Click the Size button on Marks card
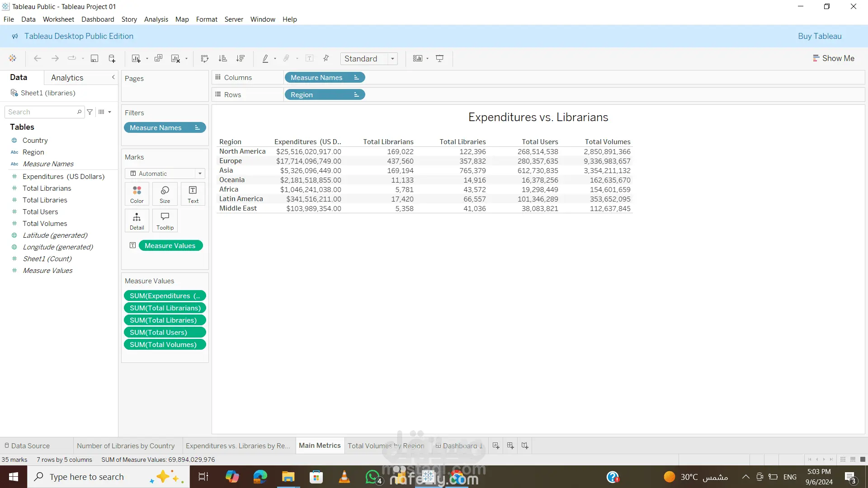 pyautogui.click(x=165, y=194)
